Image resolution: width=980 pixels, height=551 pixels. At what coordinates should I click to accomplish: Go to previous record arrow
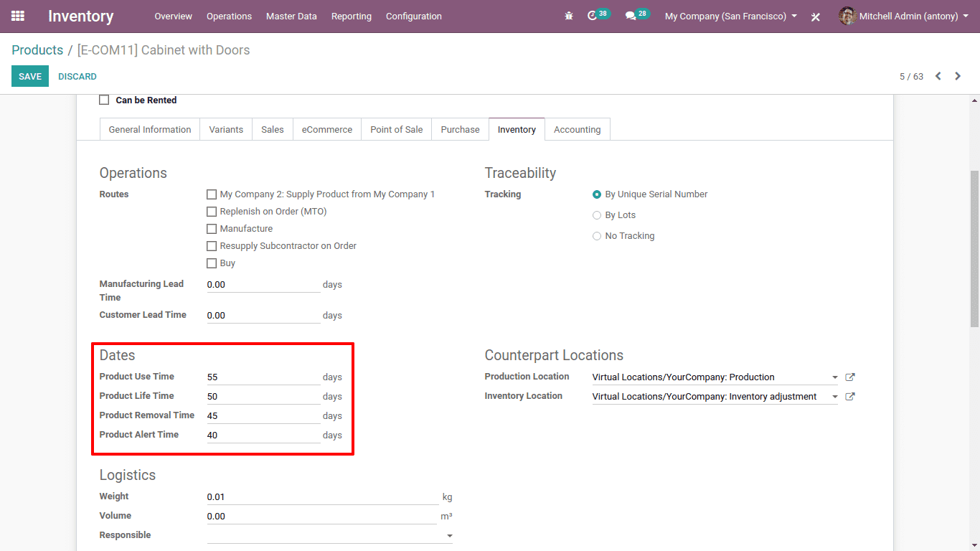coord(938,76)
